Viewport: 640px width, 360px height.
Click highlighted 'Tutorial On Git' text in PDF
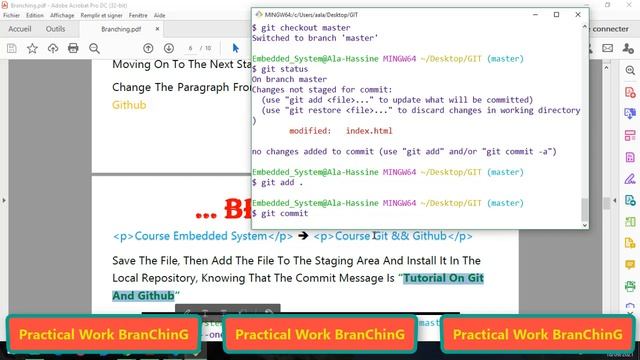click(x=443, y=278)
